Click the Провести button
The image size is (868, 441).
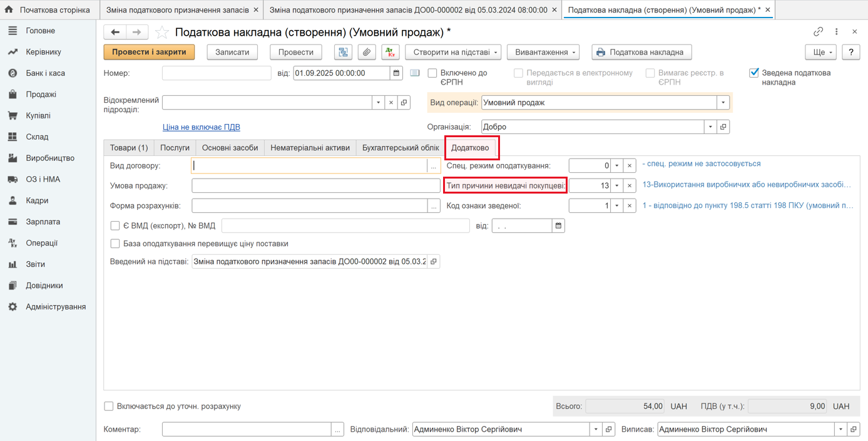(x=296, y=52)
